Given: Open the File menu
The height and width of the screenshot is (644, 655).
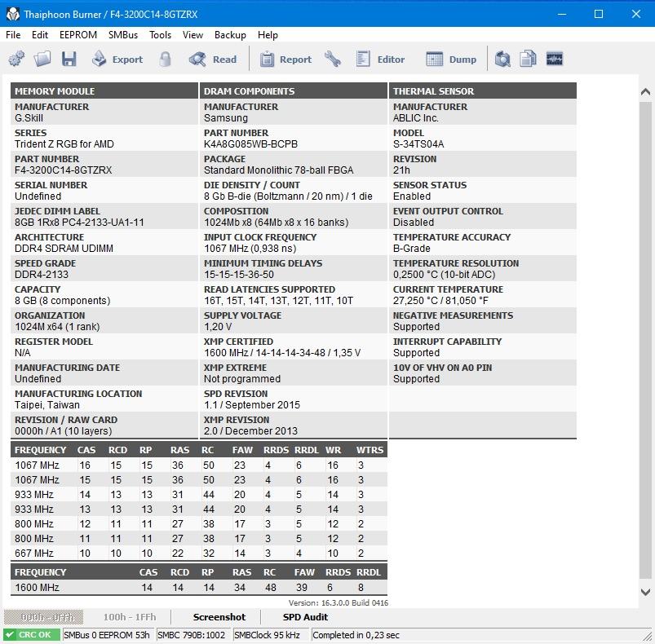Looking at the screenshot, I should click(x=13, y=35).
